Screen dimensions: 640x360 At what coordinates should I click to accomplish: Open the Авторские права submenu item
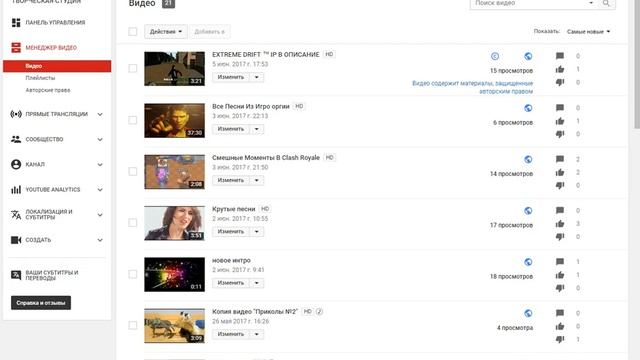click(48, 90)
